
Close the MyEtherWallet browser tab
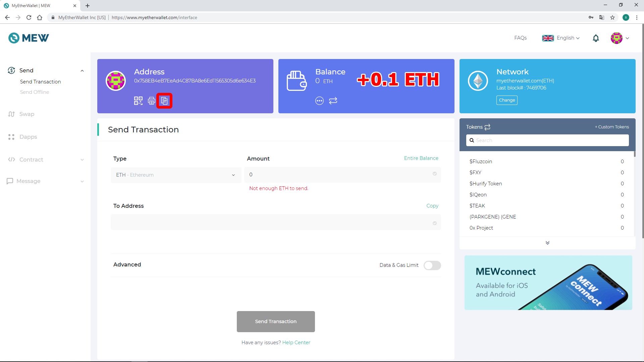75,6
